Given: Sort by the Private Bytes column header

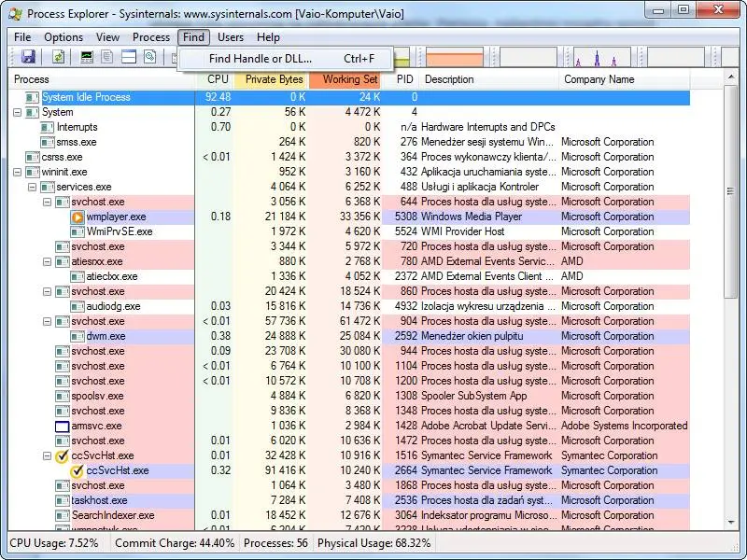Looking at the screenshot, I should pyautogui.click(x=273, y=79).
